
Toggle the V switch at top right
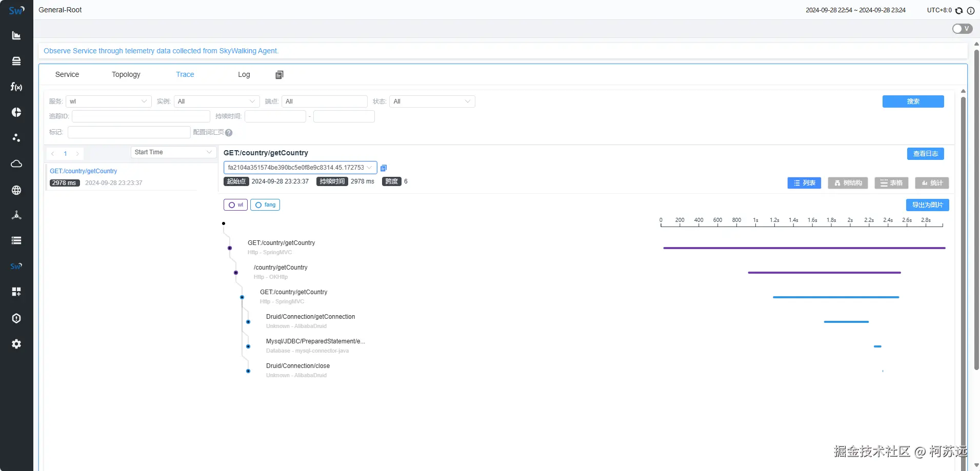[x=962, y=29]
